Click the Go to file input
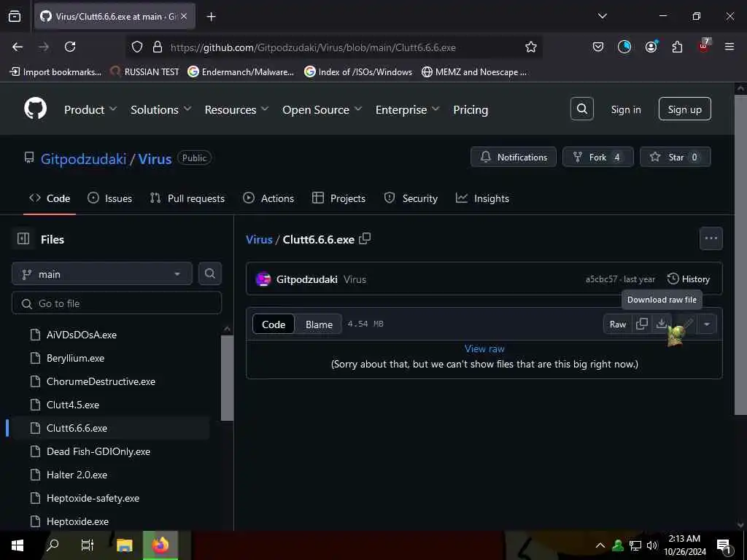 tap(117, 303)
